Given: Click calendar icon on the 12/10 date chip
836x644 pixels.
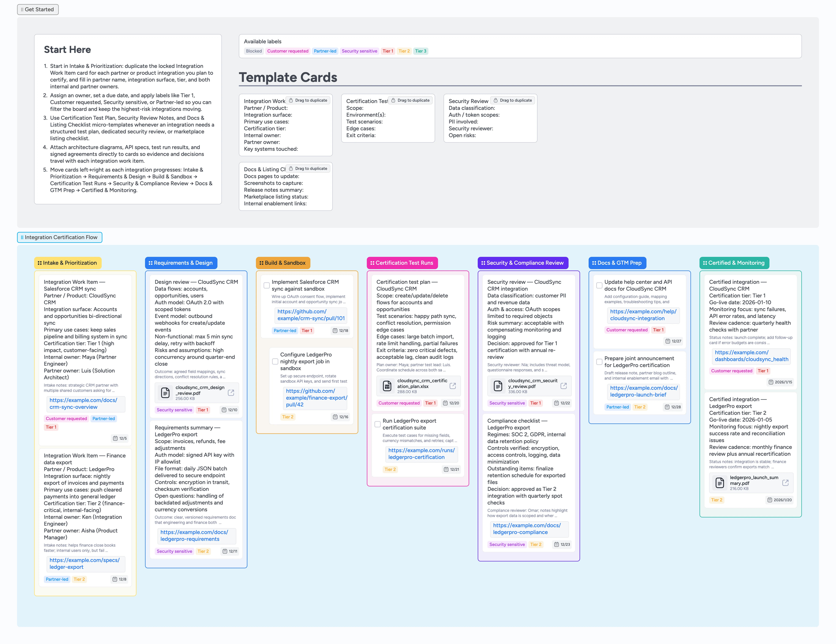Looking at the screenshot, I should (225, 410).
